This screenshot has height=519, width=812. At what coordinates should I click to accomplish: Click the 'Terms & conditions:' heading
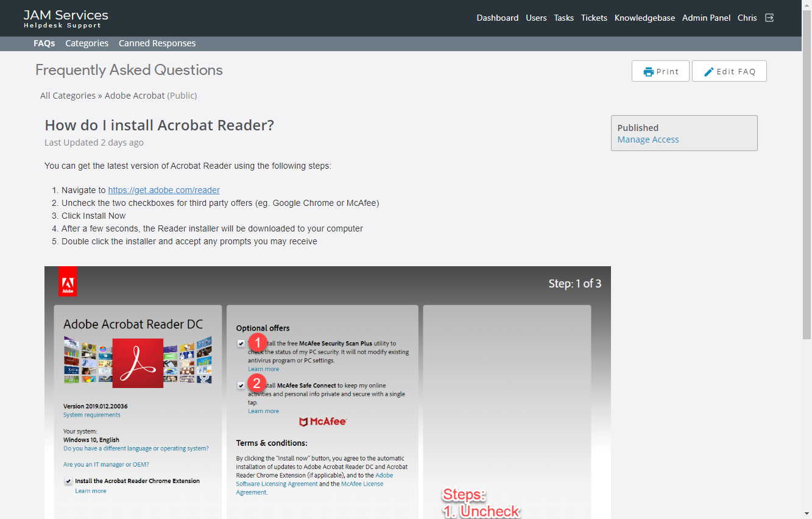[272, 443]
